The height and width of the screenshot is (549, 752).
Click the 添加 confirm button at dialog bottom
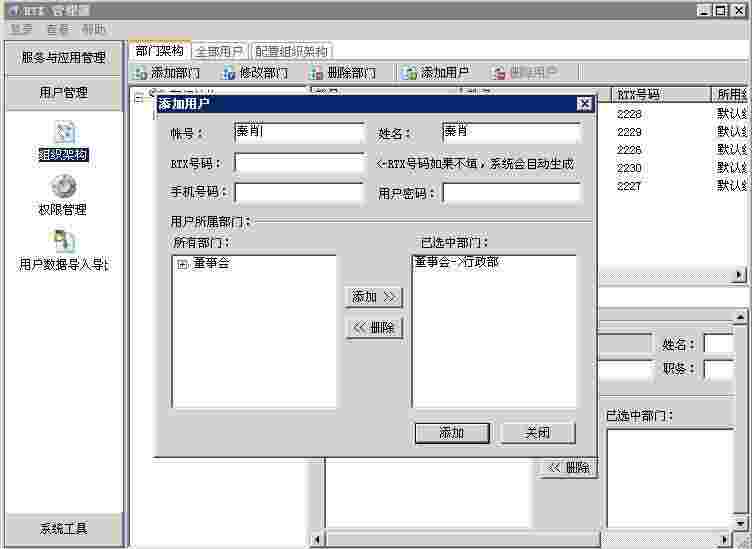point(452,433)
